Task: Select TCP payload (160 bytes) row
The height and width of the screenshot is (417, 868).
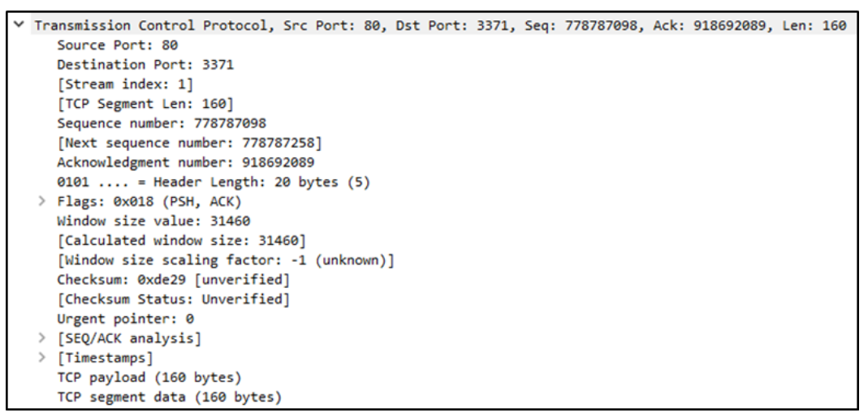Action: [149, 376]
